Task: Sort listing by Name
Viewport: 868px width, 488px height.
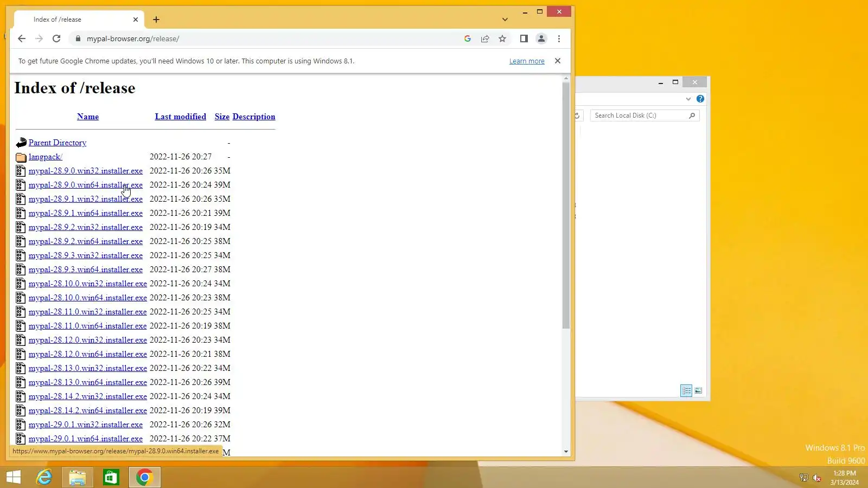Action: (x=88, y=117)
